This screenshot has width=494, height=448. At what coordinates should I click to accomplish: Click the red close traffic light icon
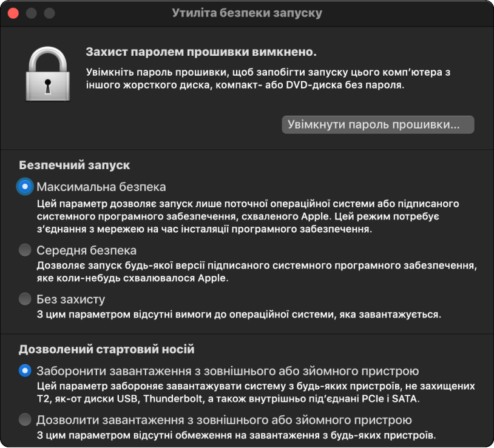[13, 12]
